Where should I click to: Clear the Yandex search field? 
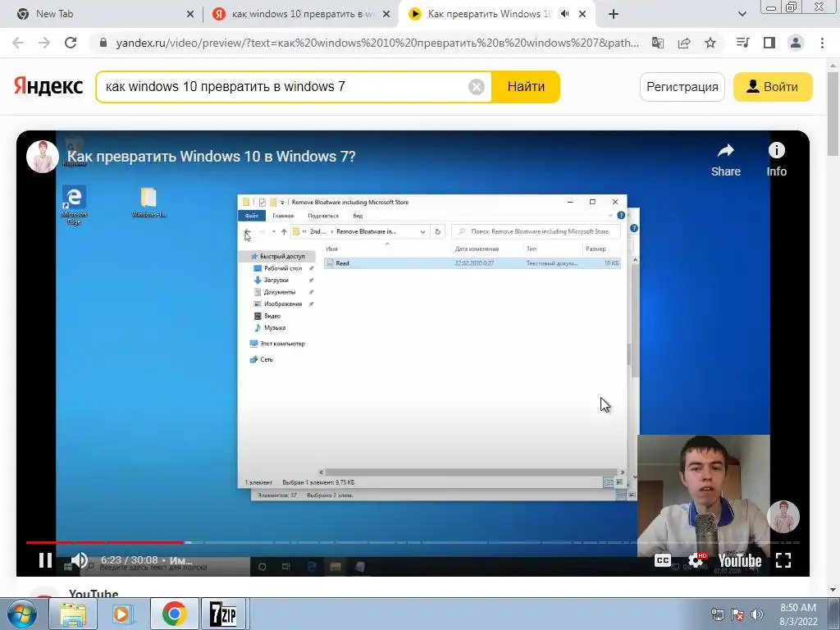[x=477, y=87]
